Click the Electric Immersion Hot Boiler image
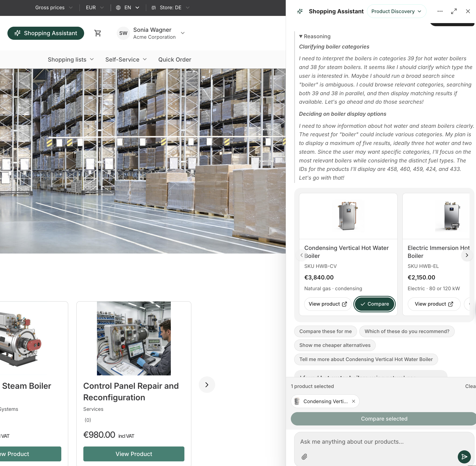This screenshot has width=476, height=466. [x=452, y=216]
